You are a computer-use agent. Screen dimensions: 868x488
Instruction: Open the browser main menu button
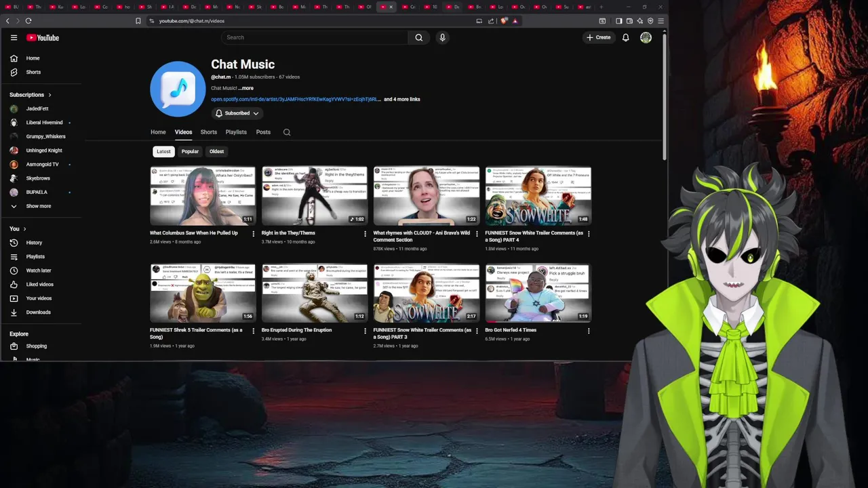(660, 21)
